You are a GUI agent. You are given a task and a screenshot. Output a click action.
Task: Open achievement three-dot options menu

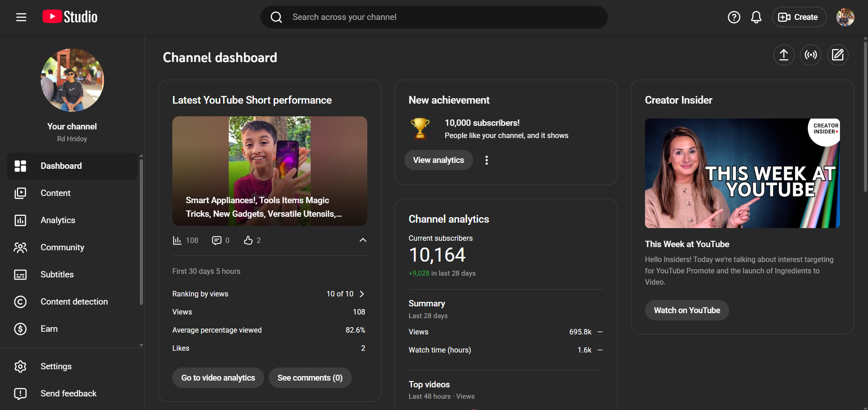click(486, 160)
